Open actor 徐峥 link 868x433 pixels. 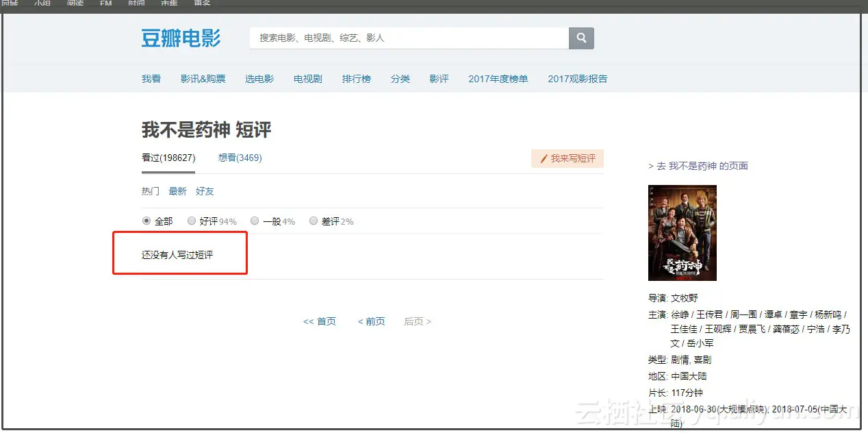680,314
